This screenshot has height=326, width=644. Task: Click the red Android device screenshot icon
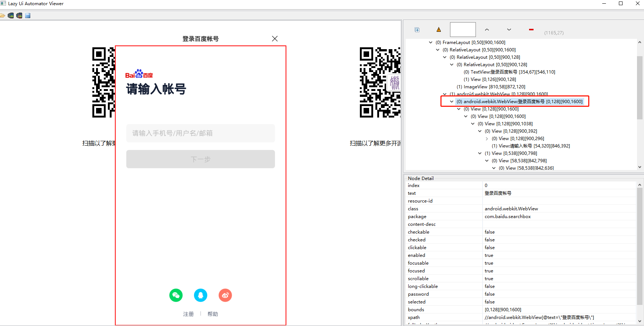pos(19,16)
